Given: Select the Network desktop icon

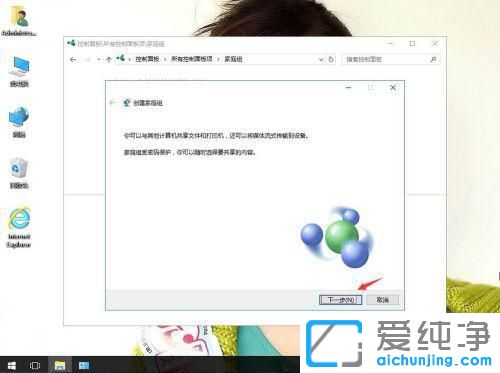Looking at the screenshot, I should point(19,122).
